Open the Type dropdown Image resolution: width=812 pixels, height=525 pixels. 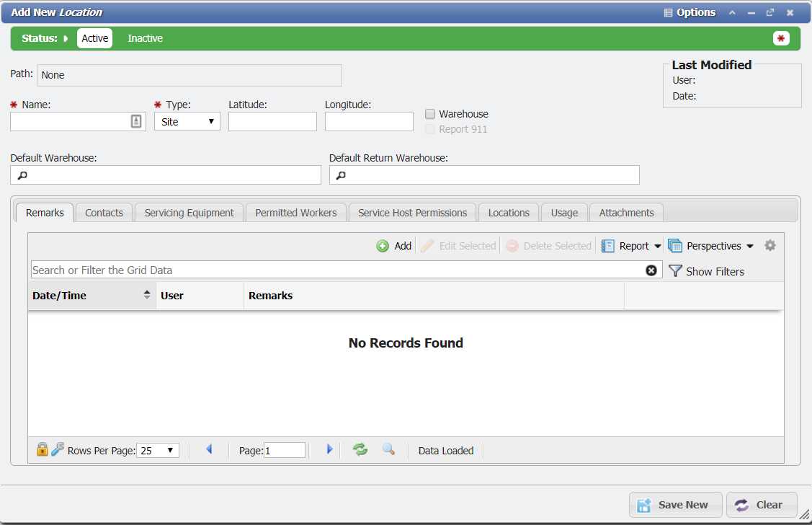[x=187, y=122]
